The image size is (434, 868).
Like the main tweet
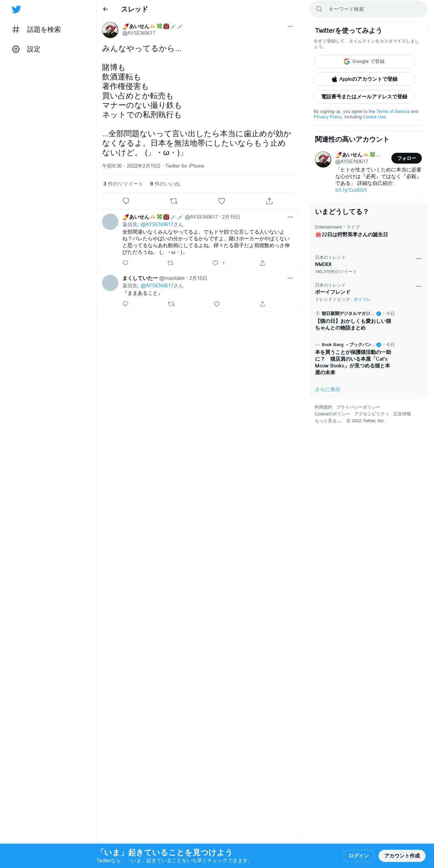coord(221,201)
